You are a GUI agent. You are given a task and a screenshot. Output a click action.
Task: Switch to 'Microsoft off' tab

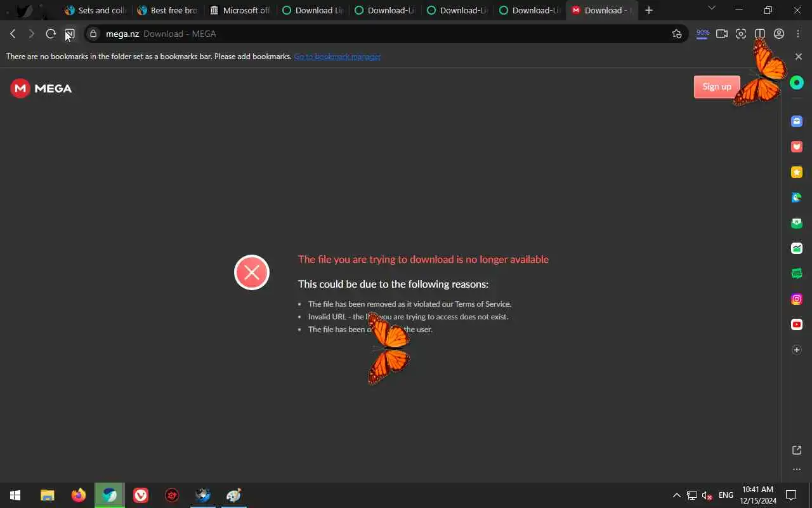pyautogui.click(x=240, y=10)
